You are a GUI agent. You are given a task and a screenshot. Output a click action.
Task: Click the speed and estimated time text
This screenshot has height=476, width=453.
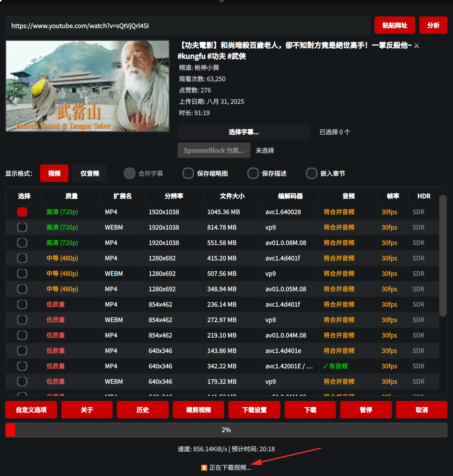(226, 449)
